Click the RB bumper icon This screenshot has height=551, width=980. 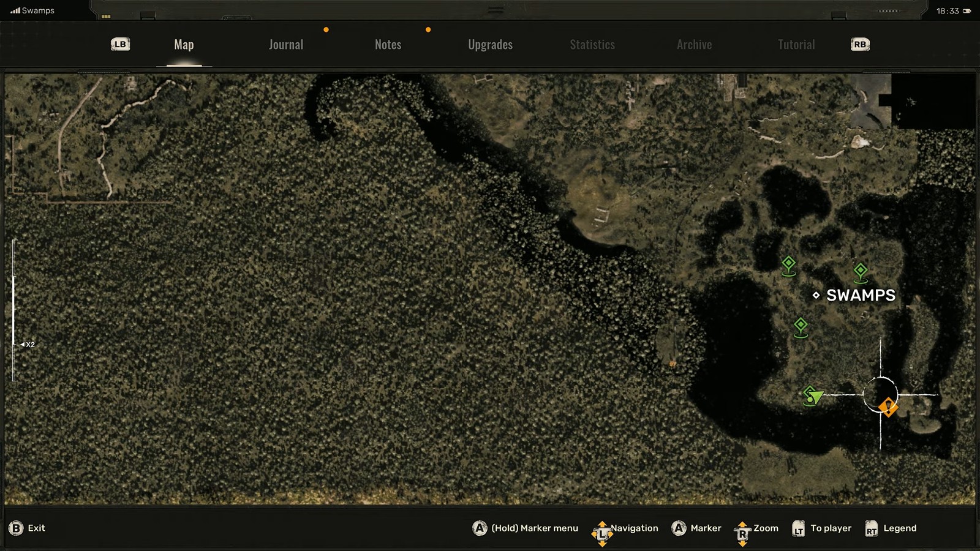pos(860,44)
